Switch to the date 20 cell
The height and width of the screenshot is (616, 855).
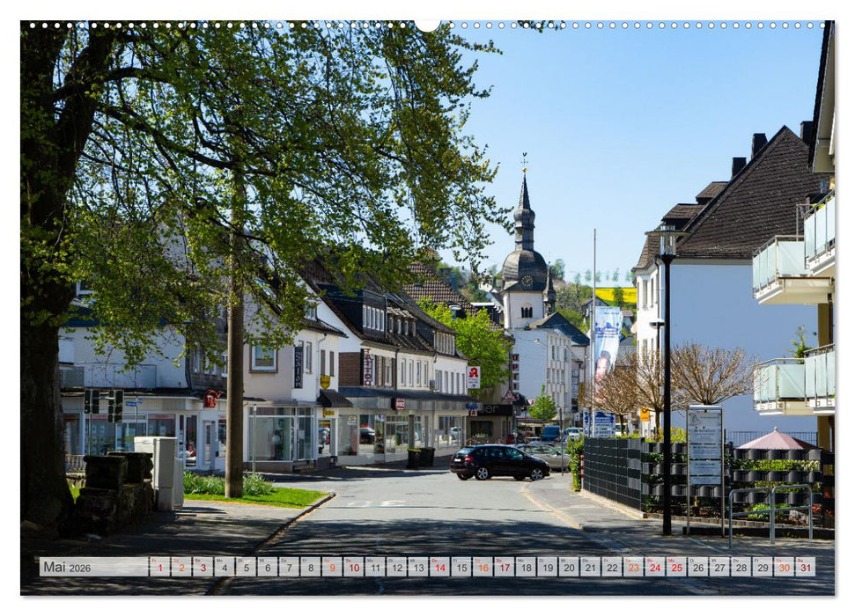(x=569, y=568)
